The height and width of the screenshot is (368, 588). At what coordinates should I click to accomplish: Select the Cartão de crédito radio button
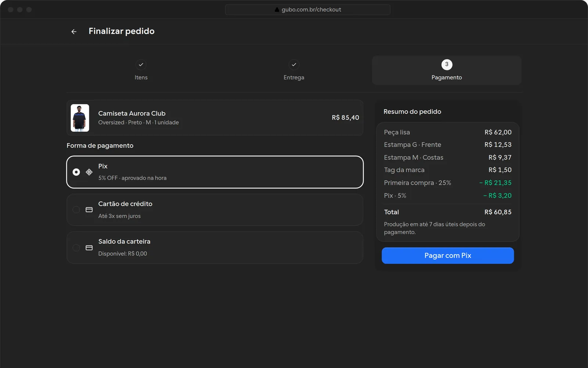[76, 210]
